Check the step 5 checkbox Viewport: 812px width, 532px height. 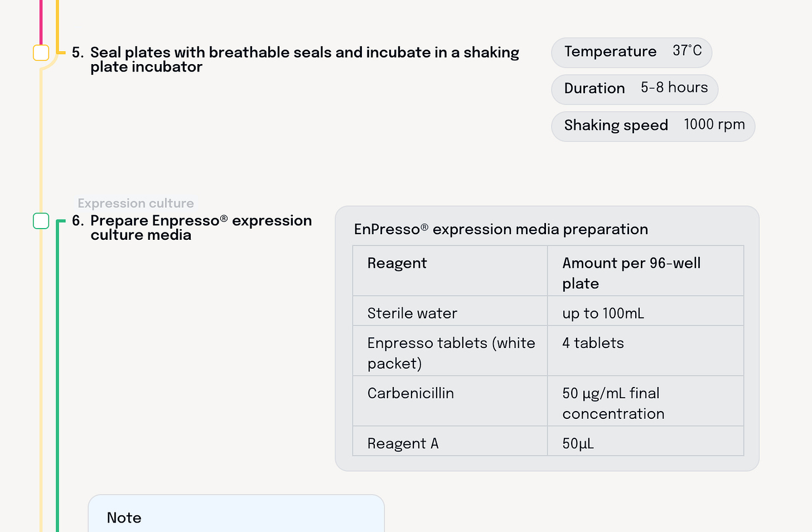41,53
